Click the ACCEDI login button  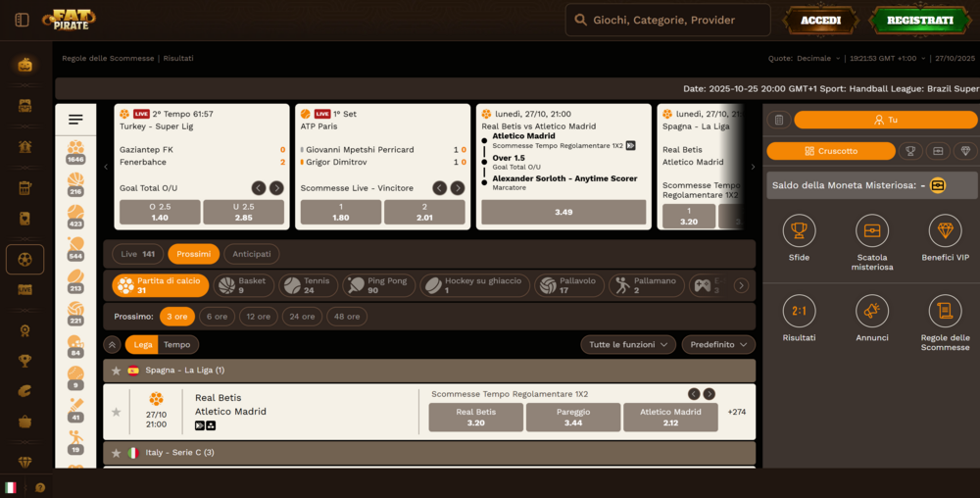click(820, 21)
